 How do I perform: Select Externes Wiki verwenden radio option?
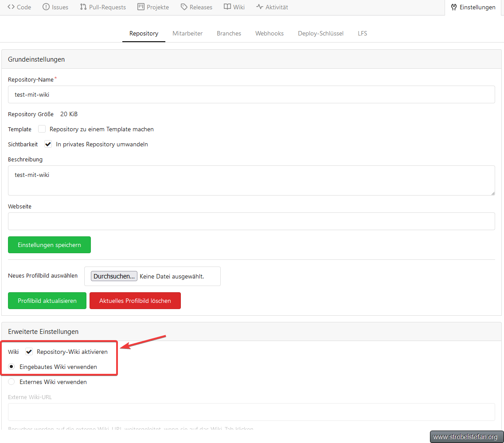[x=12, y=382]
